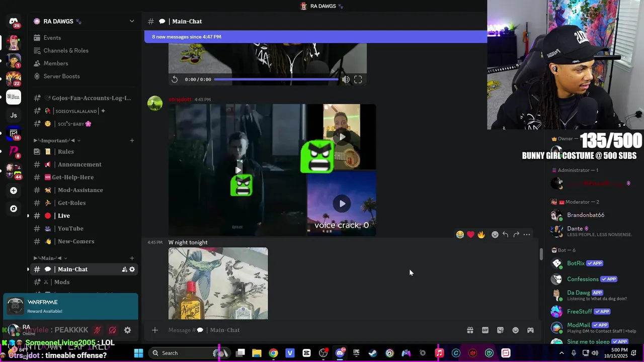Open Events in RA DAWGS sidebar
Viewport: 644px width, 362px height.
coord(52,38)
